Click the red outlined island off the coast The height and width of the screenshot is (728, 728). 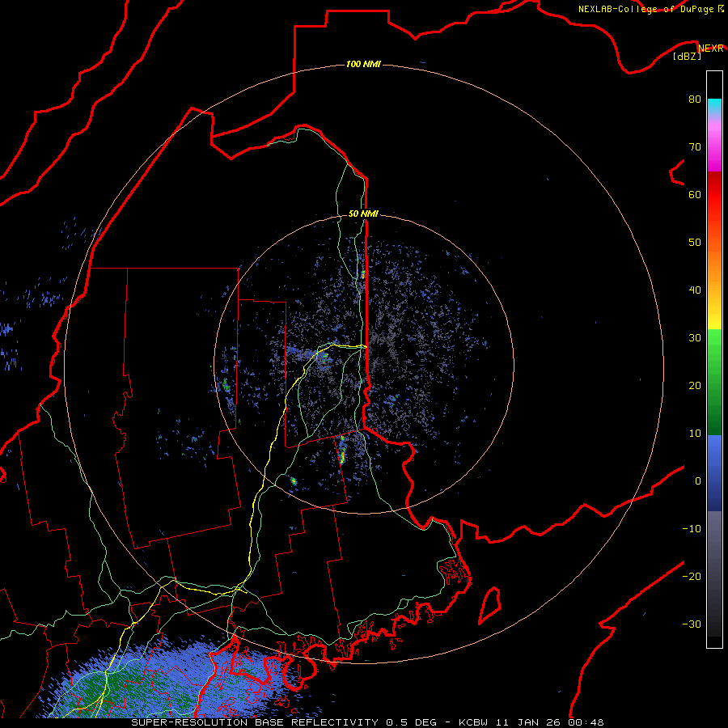pos(490,605)
